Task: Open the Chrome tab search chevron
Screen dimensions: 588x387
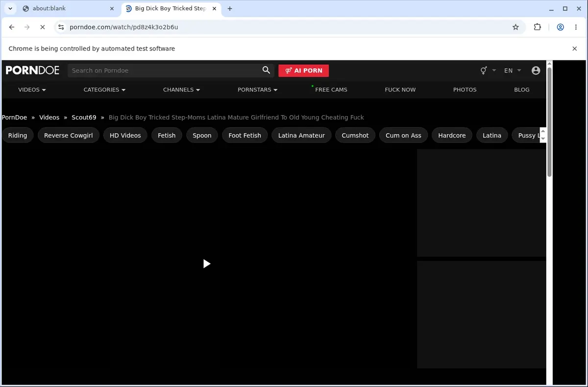Action: 10,8
